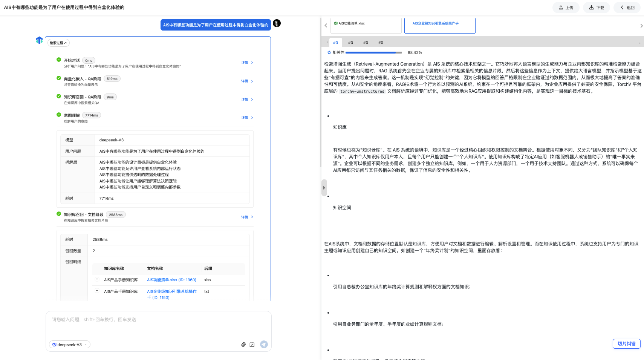Click the checklist icon beside attachment
The height and width of the screenshot is (360, 644).
[252, 345]
